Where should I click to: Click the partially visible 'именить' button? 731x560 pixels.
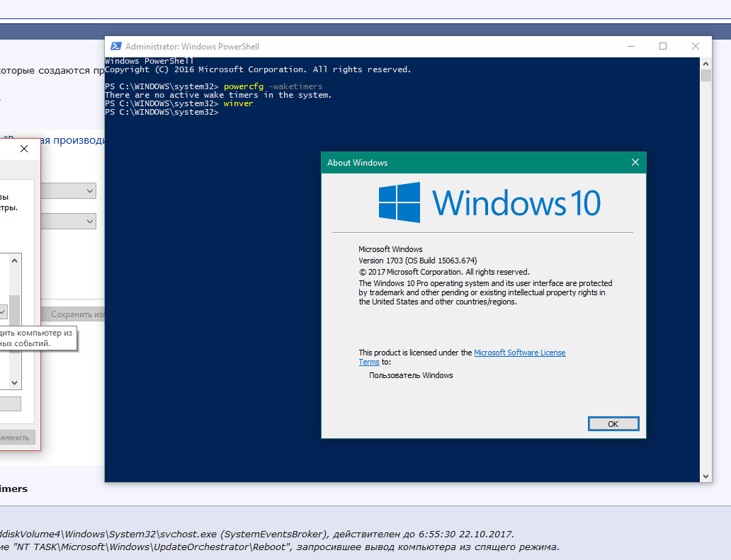pyautogui.click(x=17, y=438)
